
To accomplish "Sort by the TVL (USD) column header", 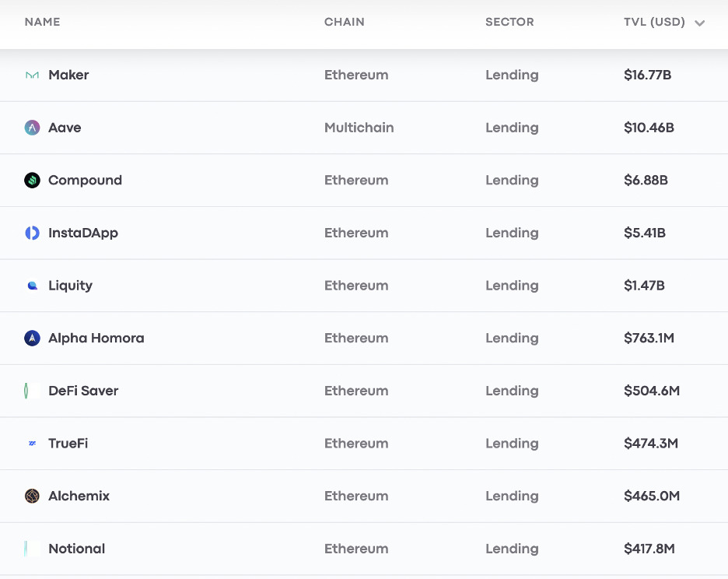I will point(654,22).
